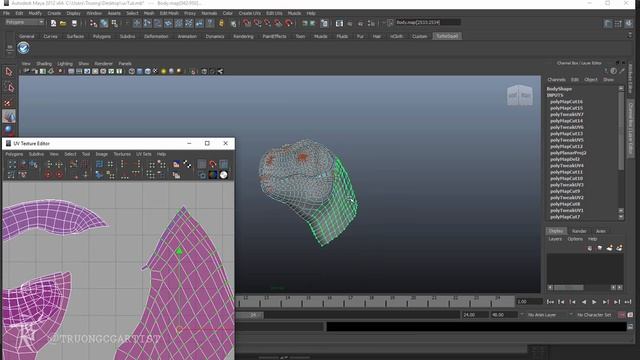Click the channel box vertical scrollbar
This screenshot has height=360, width=640.
[621, 131]
